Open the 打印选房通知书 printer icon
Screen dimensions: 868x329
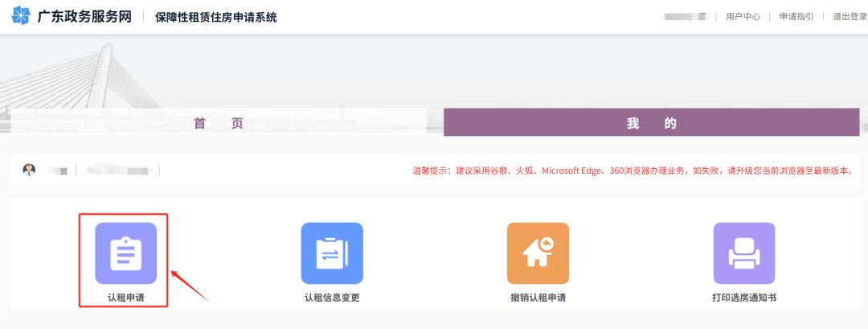(744, 253)
